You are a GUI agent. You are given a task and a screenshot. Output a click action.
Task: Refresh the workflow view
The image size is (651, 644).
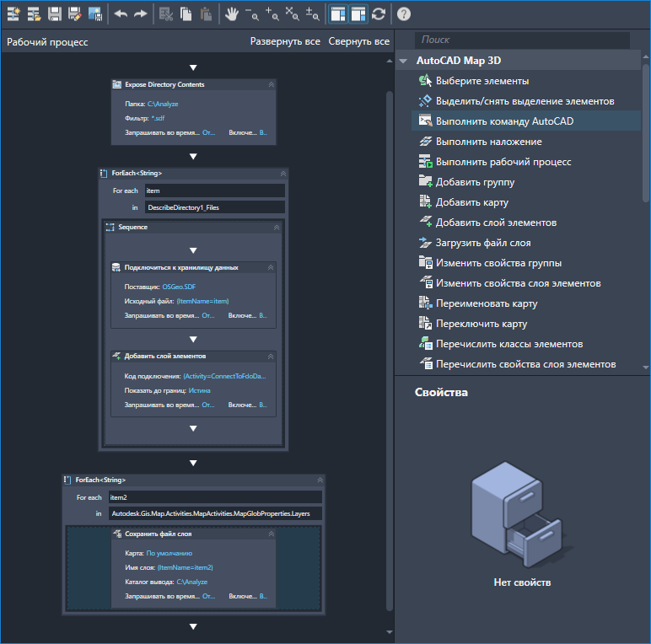379,14
